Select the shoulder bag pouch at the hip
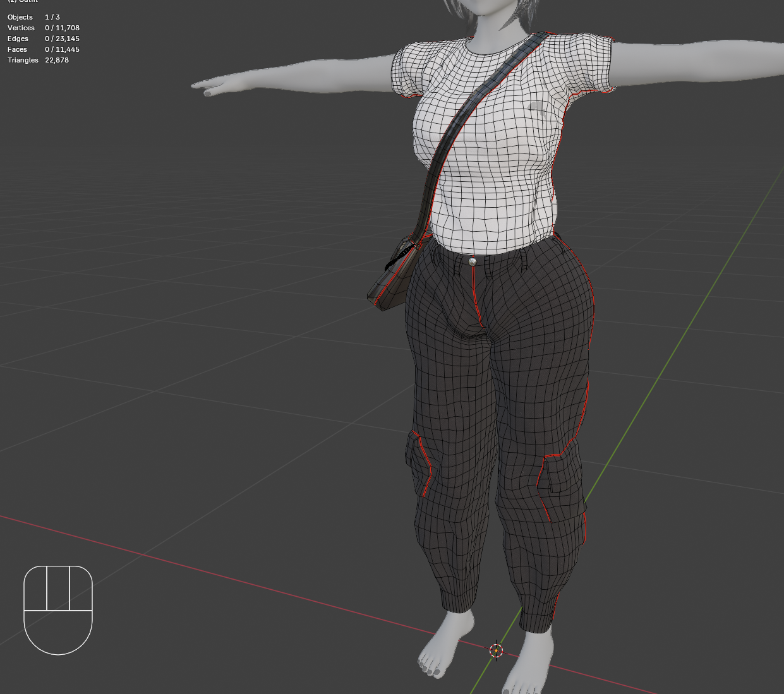This screenshot has height=694, width=784. 393,277
